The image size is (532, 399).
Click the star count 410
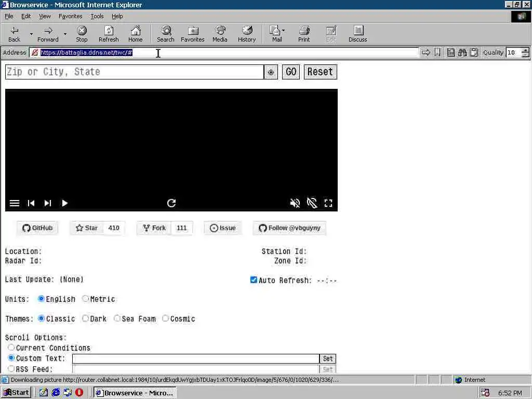[x=114, y=228]
